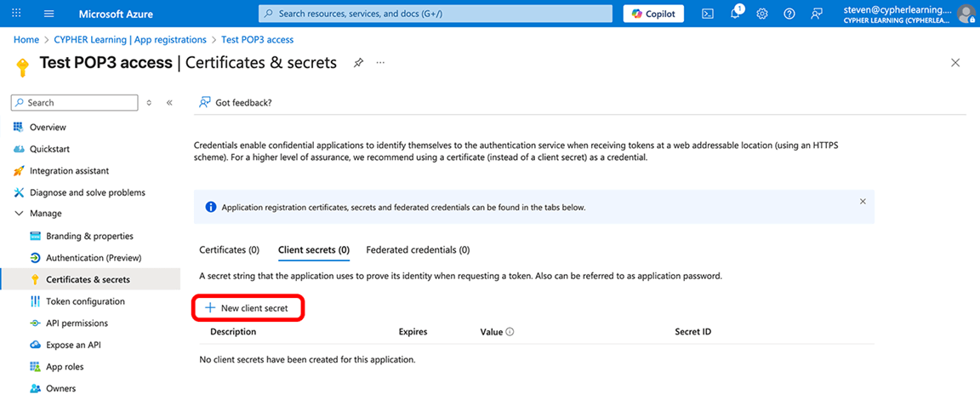Image resolution: width=980 pixels, height=400 pixels.
Task: Click the Microsoft Azure logo text
Action: click(x=116, y=14)
